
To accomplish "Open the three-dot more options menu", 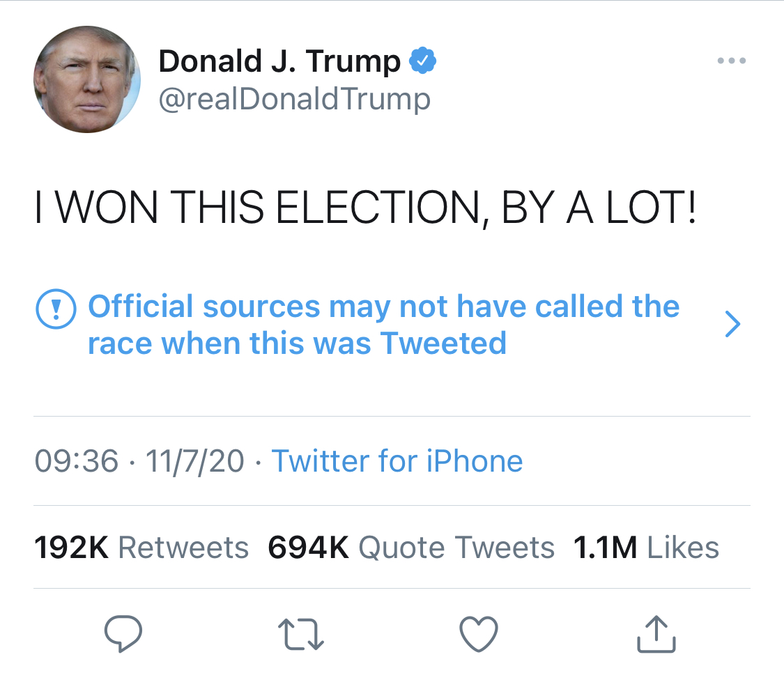I will pos(732,61).
